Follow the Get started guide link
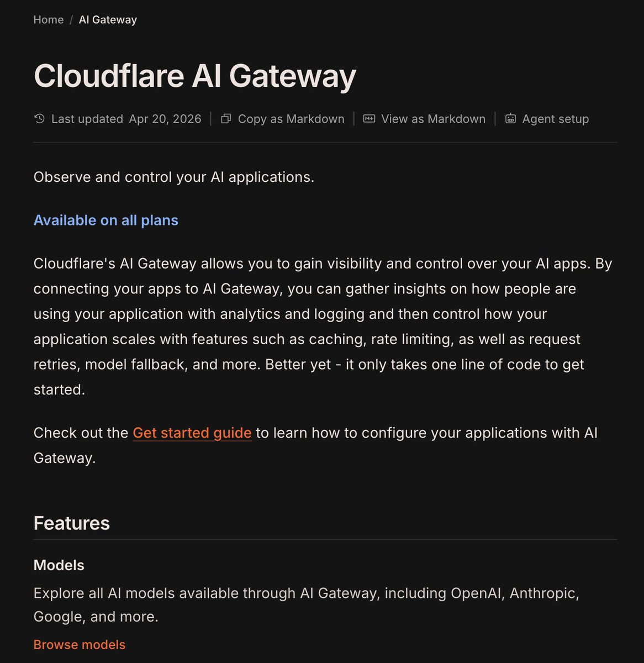This screenshot has width=644, height=663. coord(192,433)
